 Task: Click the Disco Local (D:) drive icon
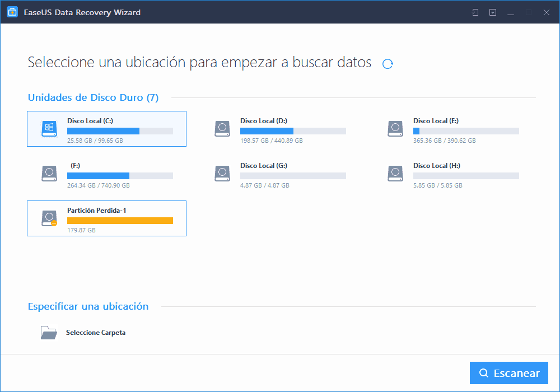(x=222, y=128)
